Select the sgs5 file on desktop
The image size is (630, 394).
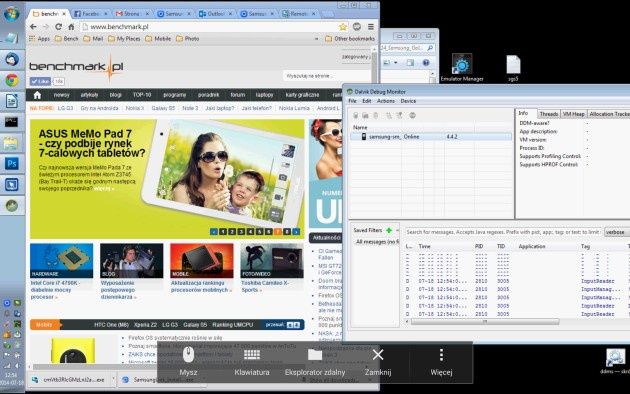coord(513,68)
